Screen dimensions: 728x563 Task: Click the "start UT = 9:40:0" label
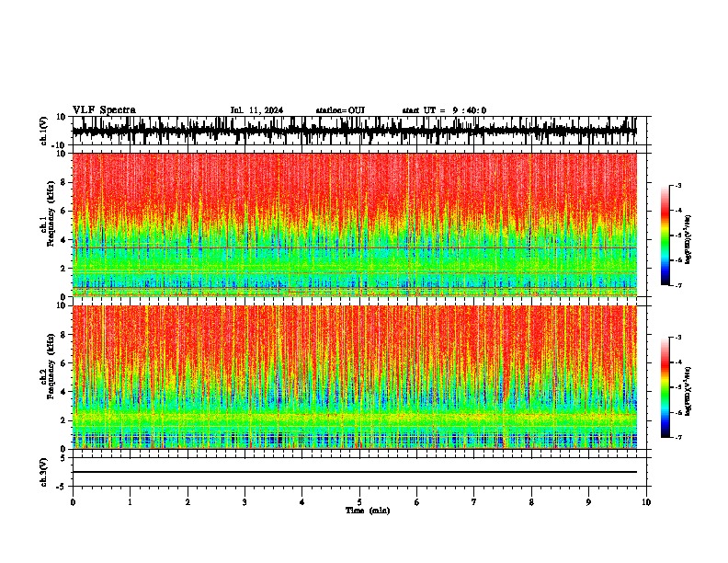point(444,110)
